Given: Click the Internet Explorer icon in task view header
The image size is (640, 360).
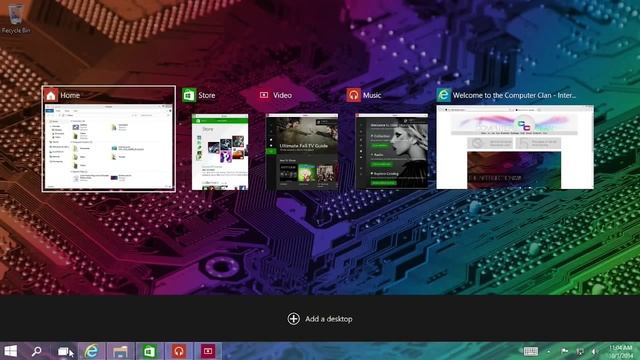Looking at the screenshot, I should tap(443, 95).
